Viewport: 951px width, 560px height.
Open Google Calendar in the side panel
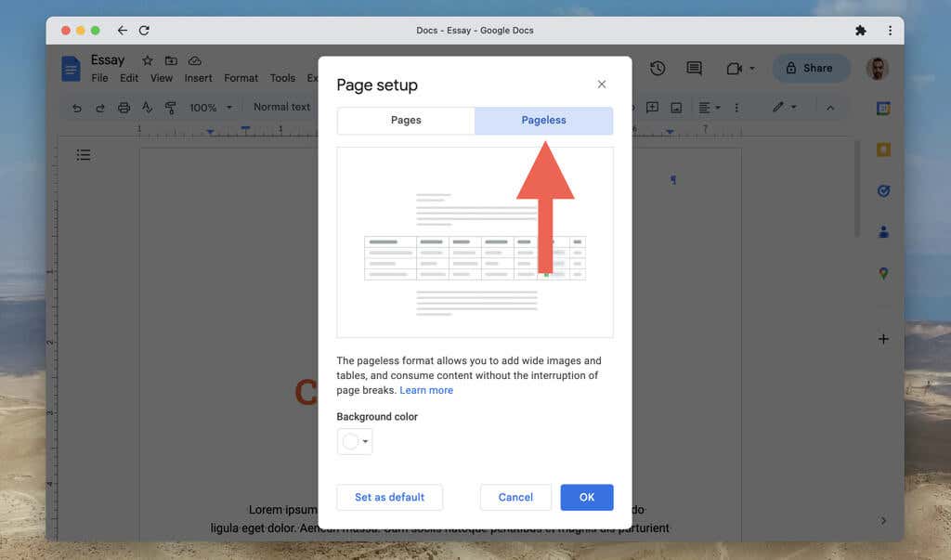point(883,109)
